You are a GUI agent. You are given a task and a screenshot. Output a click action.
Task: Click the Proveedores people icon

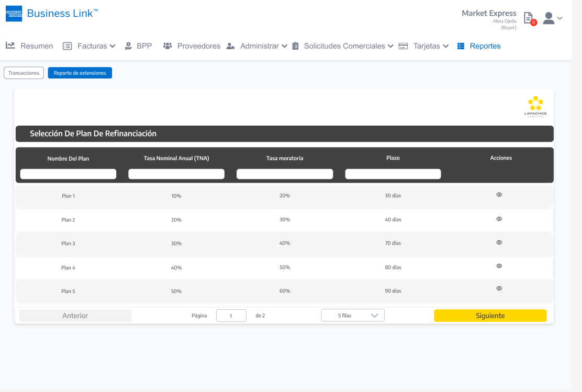pos(167,46)
